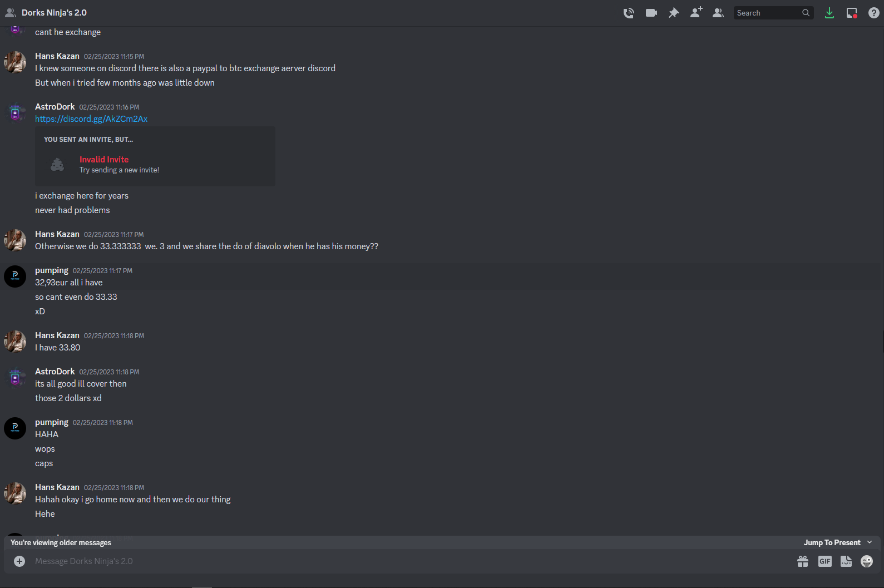Expand the Jump To Present chevron
884x588 pixels.
[x=870, y=542]
